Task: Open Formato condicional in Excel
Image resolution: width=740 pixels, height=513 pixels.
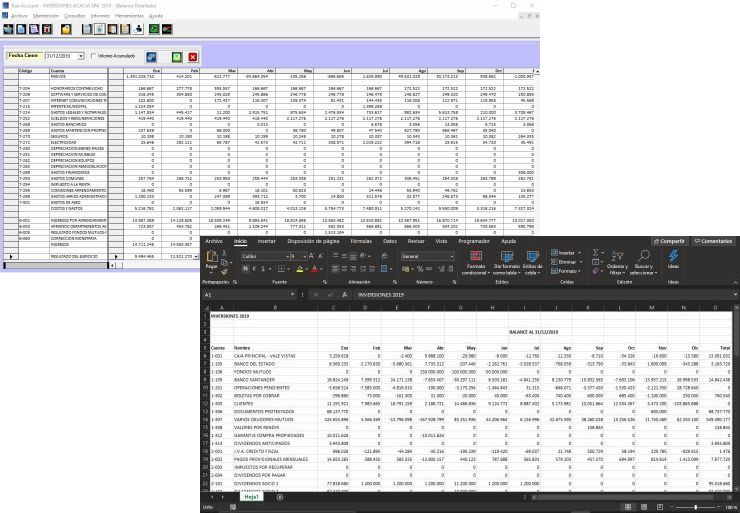Action: click(x=476, y=263)
